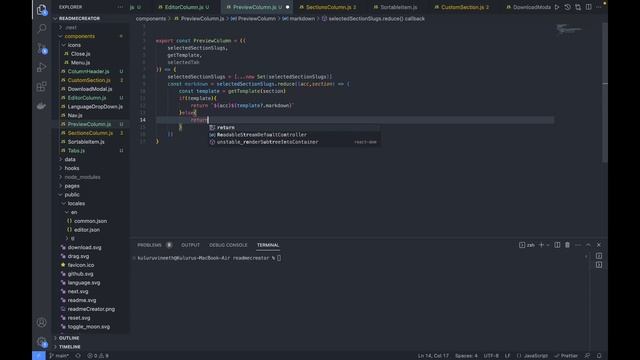640x360 pixels.
Task: Open errors and warnings count in status bar
Action: 98,356
